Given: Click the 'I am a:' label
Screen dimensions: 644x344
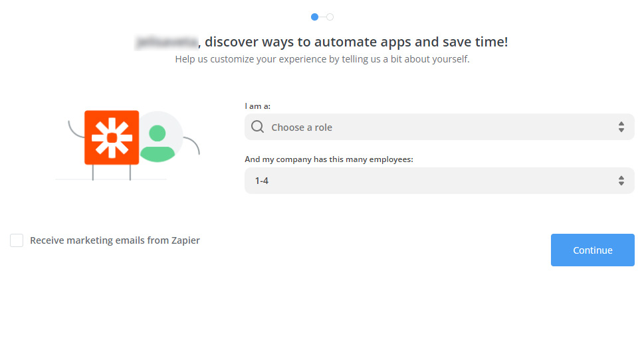Looking at the screenshot, I should pos(257,106).
